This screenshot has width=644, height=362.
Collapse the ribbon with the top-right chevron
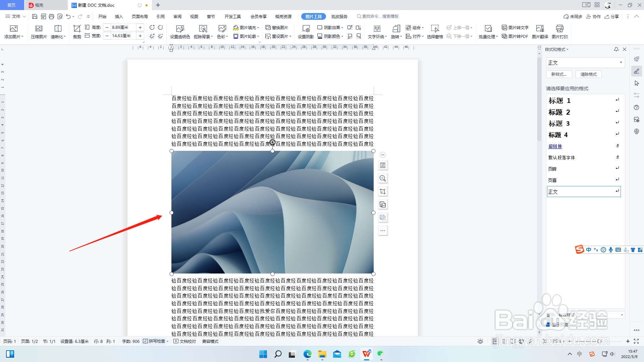point(636,16)
